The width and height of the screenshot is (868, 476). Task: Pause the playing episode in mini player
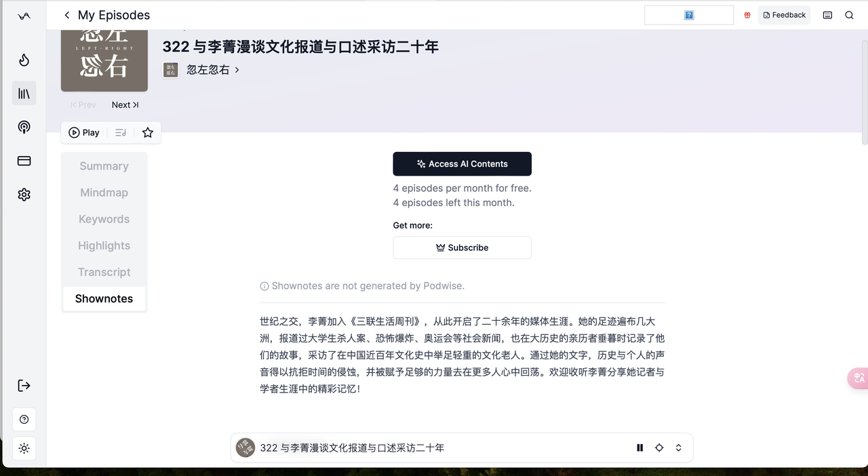(639, 448)
